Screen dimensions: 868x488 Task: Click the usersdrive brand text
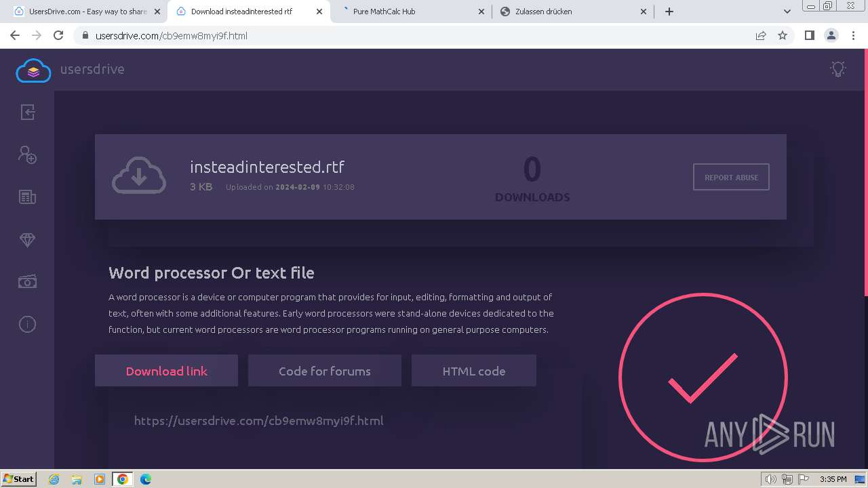pos(92,69)
